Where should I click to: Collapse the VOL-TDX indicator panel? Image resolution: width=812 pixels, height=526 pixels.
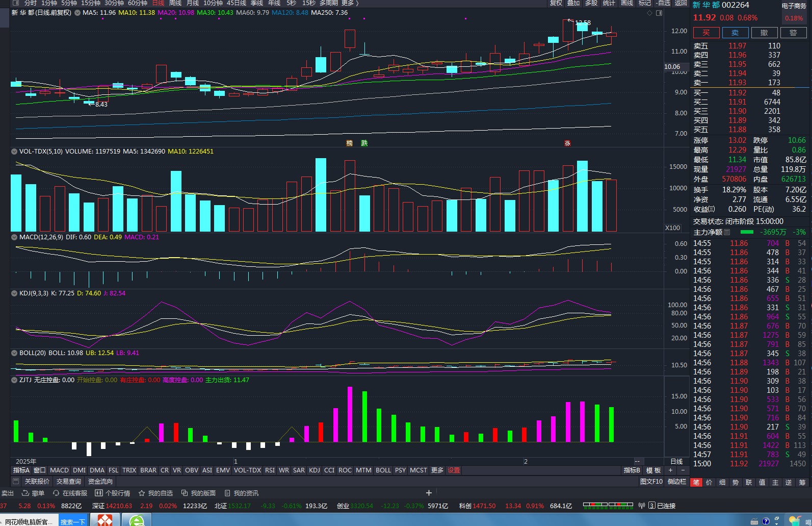(x=14, y=152)
